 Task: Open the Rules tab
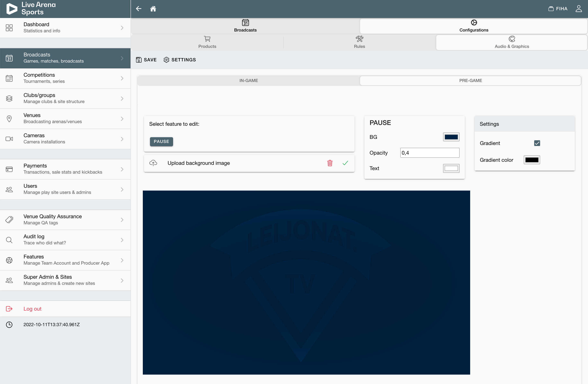[359, 43]
